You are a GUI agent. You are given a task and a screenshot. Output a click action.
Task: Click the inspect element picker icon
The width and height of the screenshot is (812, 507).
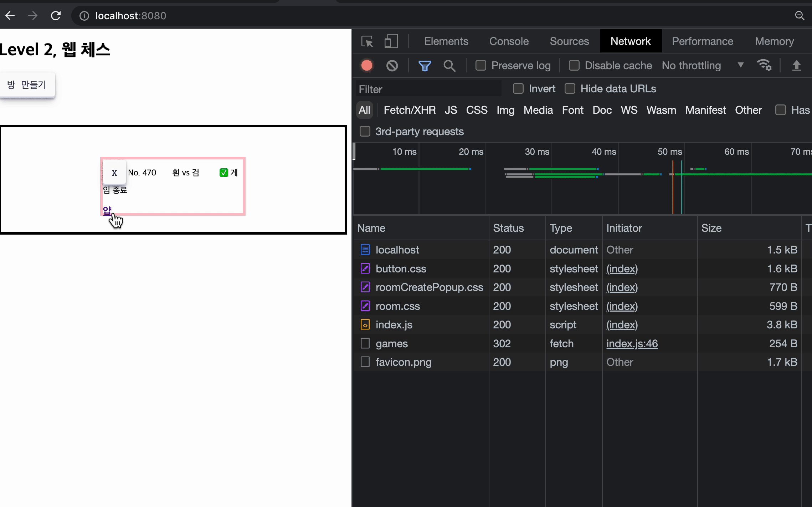(367, 41)
